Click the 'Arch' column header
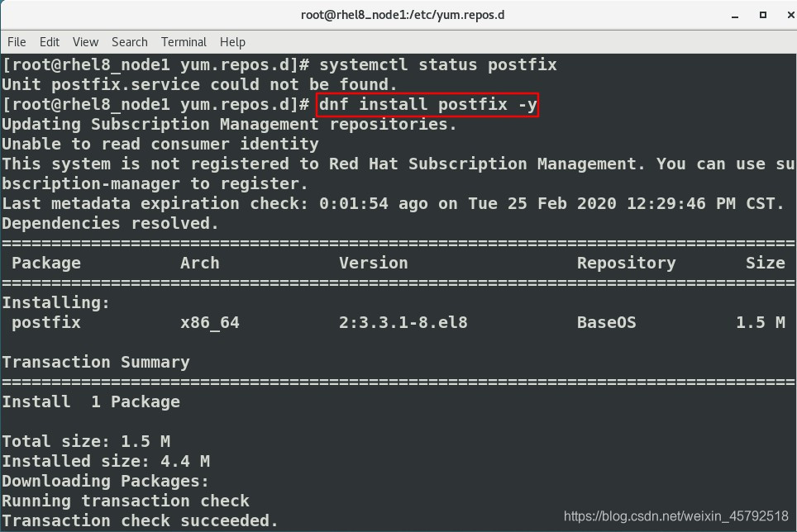Viewport: 797px width, 532px height. coord(200,263)
